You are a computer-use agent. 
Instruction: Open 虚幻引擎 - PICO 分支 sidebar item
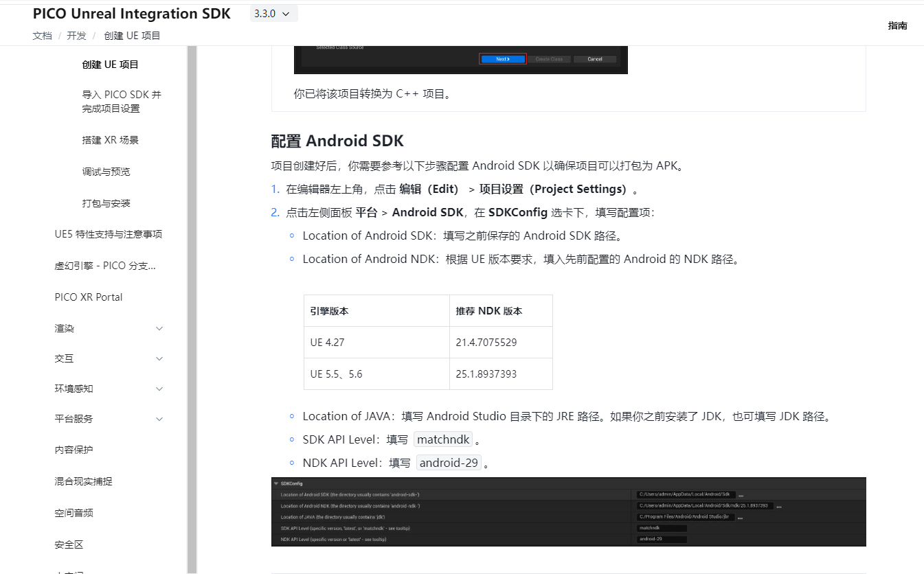click(x=105, y=266)
